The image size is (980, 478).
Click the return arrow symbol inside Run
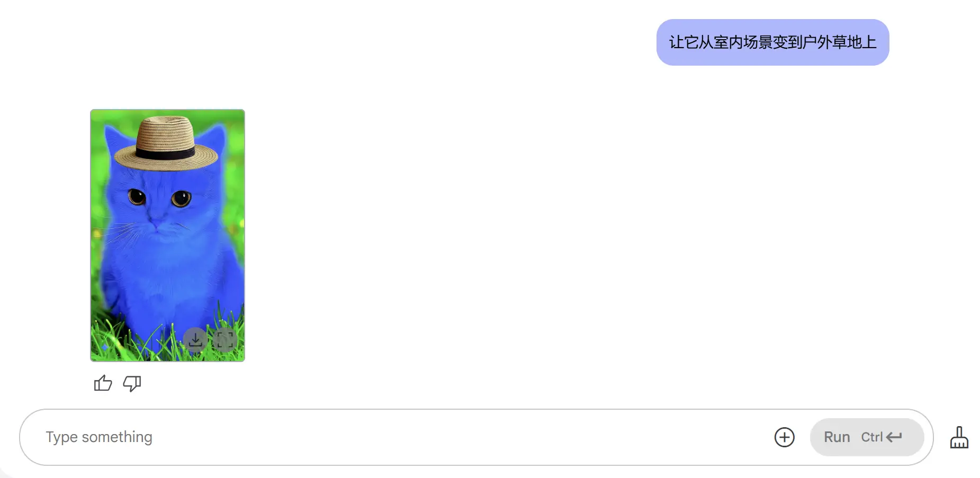[894, 437]
